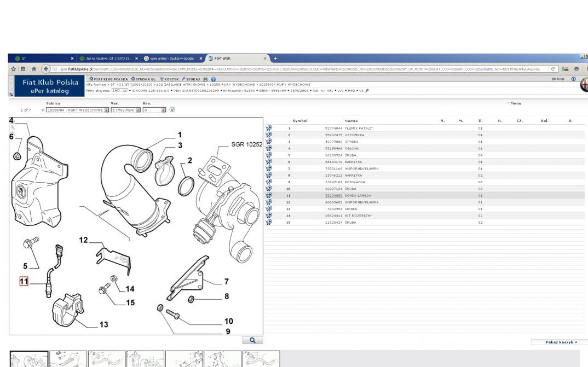The width and height of the screenshot is (588, 367).
Task: Open the Rev. dropdown
Action: [154, 110]
